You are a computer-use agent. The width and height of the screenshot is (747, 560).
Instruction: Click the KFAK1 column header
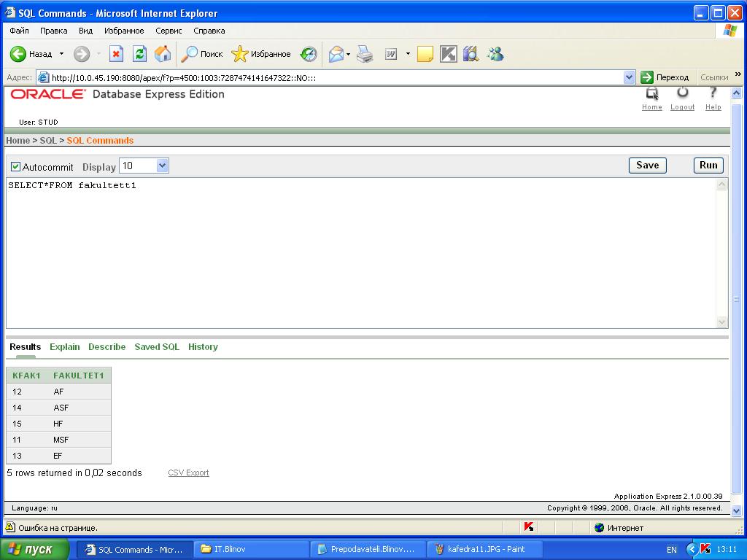[x=27, y=376]
